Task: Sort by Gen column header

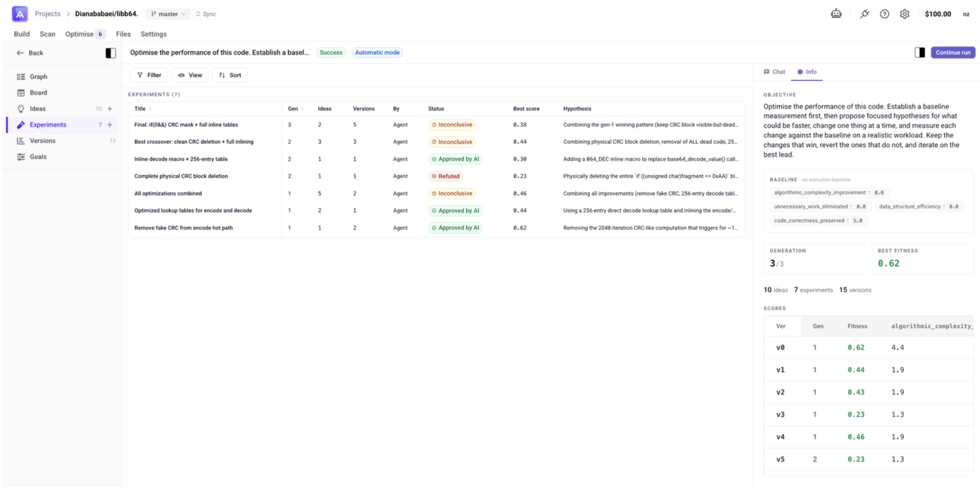Action: coord(293,108)
